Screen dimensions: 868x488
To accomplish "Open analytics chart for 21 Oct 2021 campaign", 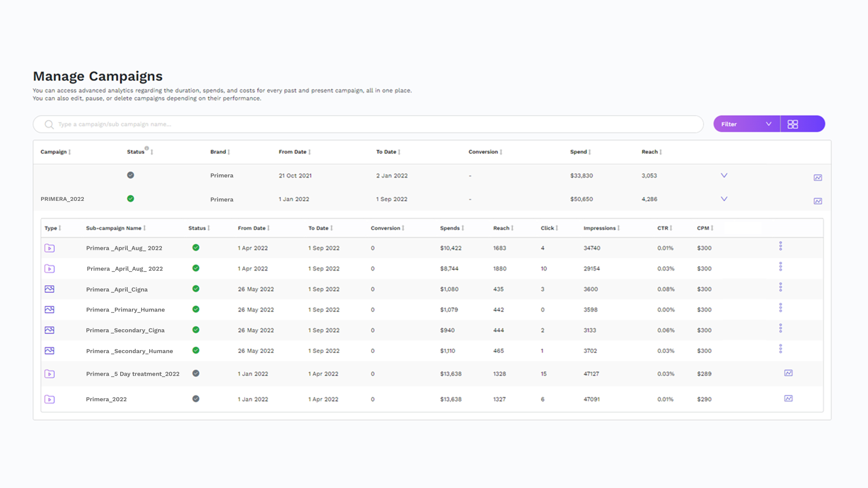I will (818, 177).
